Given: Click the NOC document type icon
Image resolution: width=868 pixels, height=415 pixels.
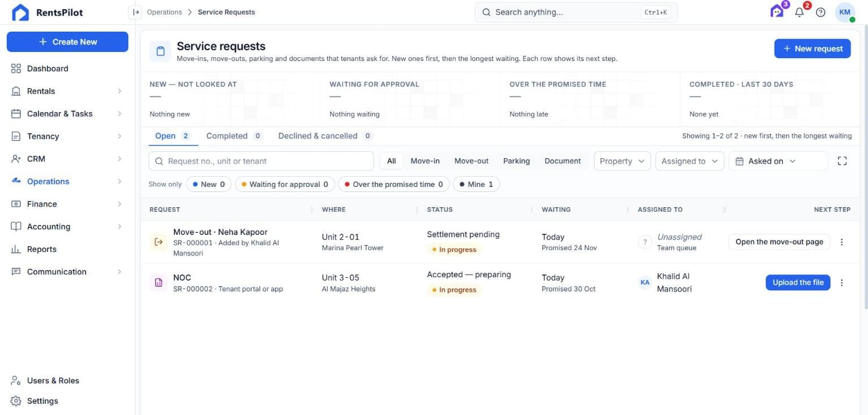Looking at the screenshot, I should 158,282.
